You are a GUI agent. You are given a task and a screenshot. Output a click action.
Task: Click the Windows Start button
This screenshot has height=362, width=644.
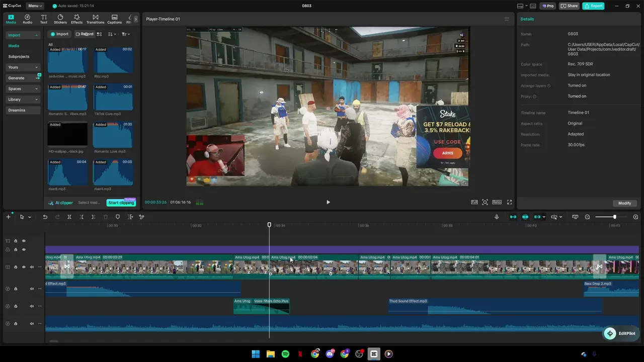256,354
